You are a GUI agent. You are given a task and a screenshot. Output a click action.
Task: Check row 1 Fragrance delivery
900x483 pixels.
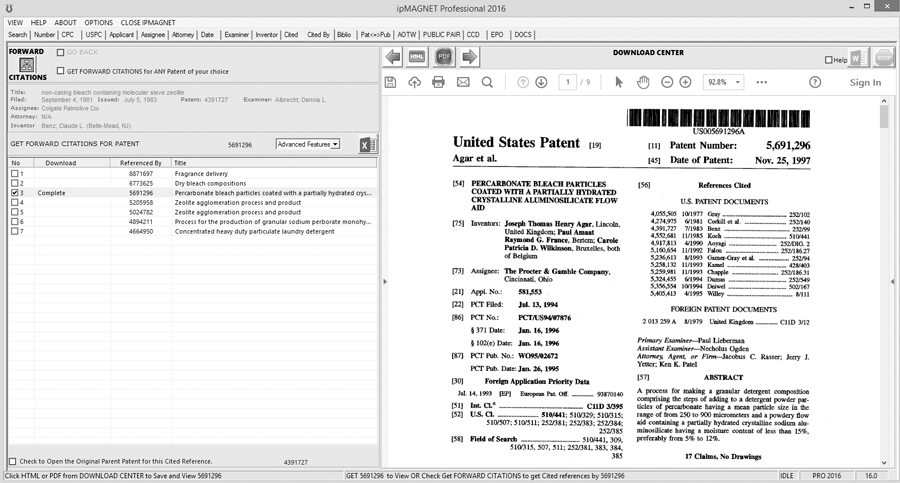(x=14, y=173)
